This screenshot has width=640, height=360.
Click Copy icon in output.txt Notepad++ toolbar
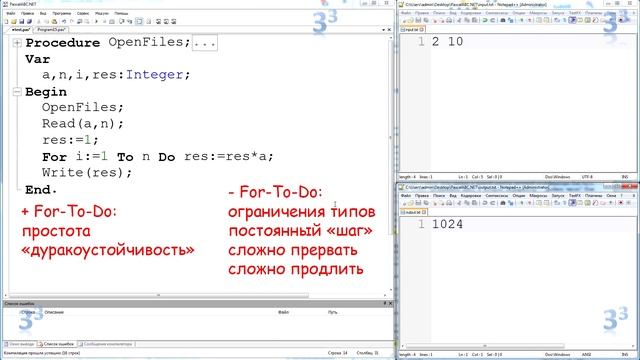[467, 203]
